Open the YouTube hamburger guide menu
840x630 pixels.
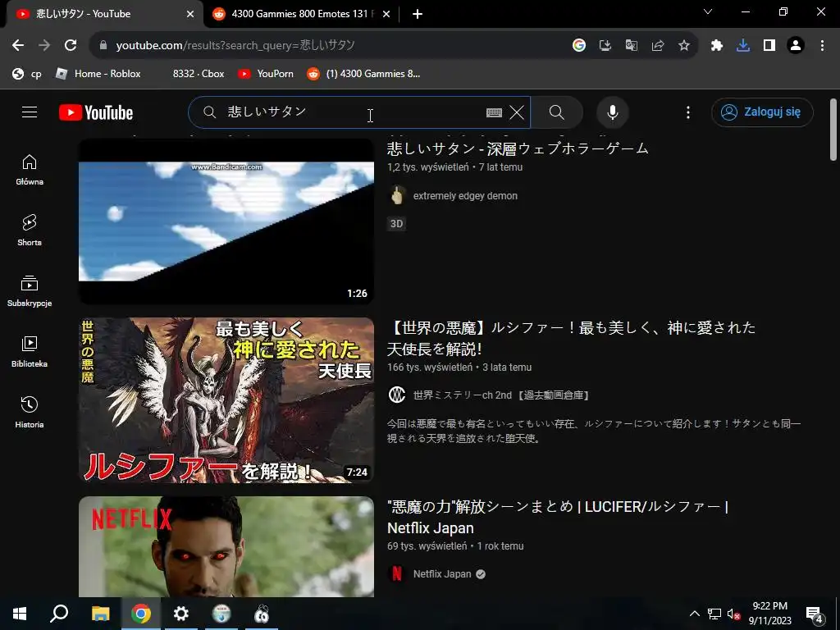click(x=30, y=112)
